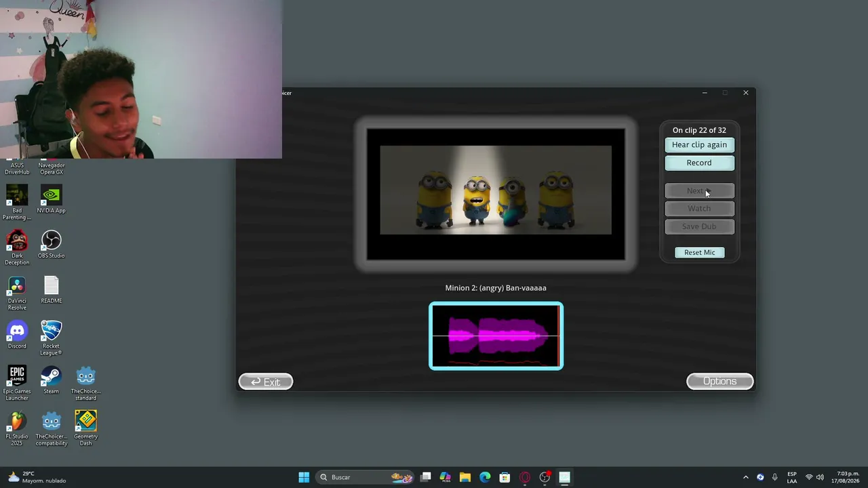The image size is (868, 488).
Task: Click Hear clip again button
Action: click(x=699, y=144)
